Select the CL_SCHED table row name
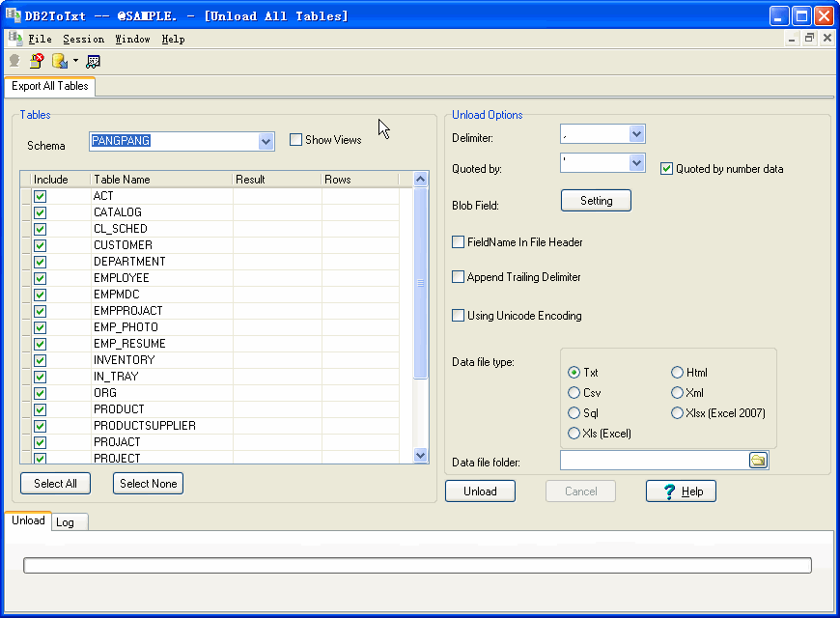Image resolution: width=840 pixels, height=618 pixels. click(x=120, y=229)
